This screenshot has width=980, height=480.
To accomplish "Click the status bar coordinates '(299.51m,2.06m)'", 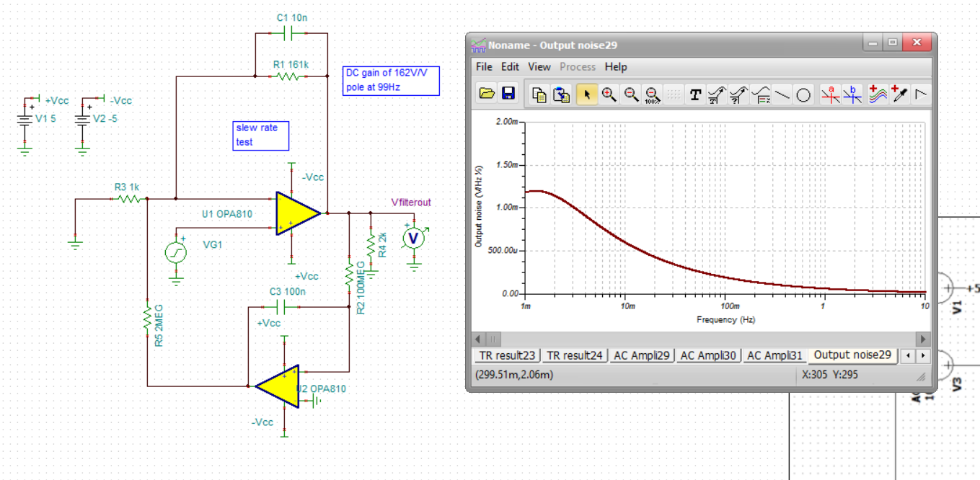I will click(x=515, y=375).
